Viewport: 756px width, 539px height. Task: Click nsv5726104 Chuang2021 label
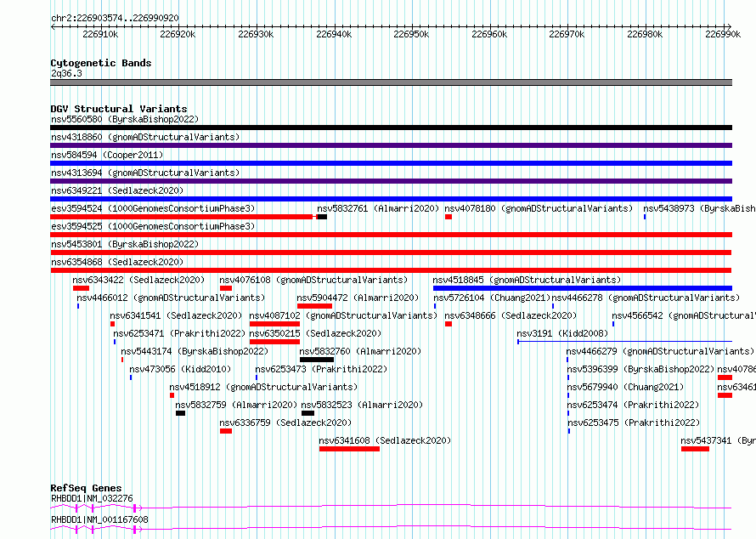pyautogui.click(x=492, y=298)
